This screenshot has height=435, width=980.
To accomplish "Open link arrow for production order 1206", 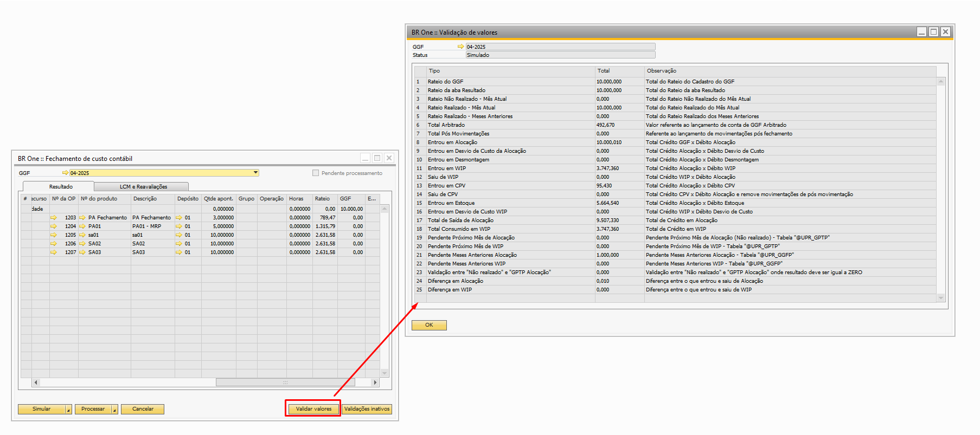I will pos(54,244).
